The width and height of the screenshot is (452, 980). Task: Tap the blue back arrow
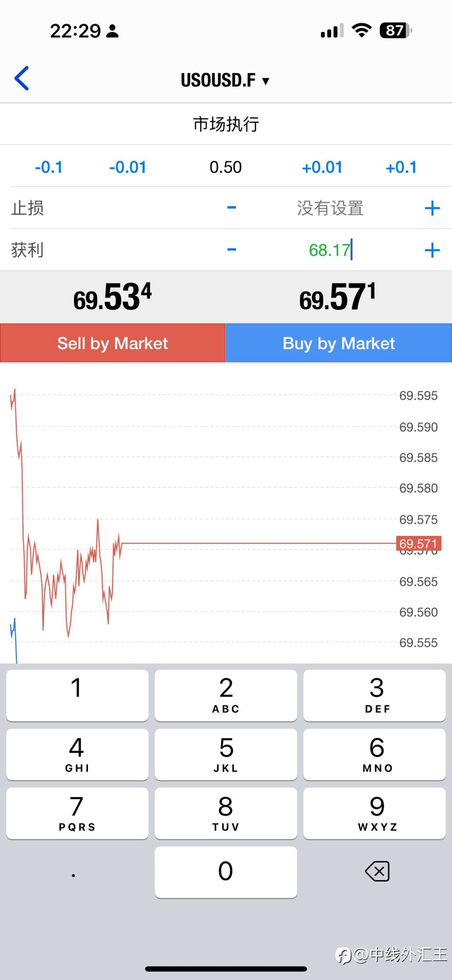22,78
